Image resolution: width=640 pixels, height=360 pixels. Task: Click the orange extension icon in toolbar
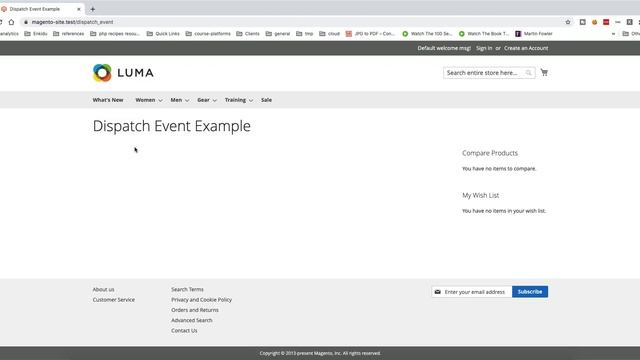[x=594, y=22]
